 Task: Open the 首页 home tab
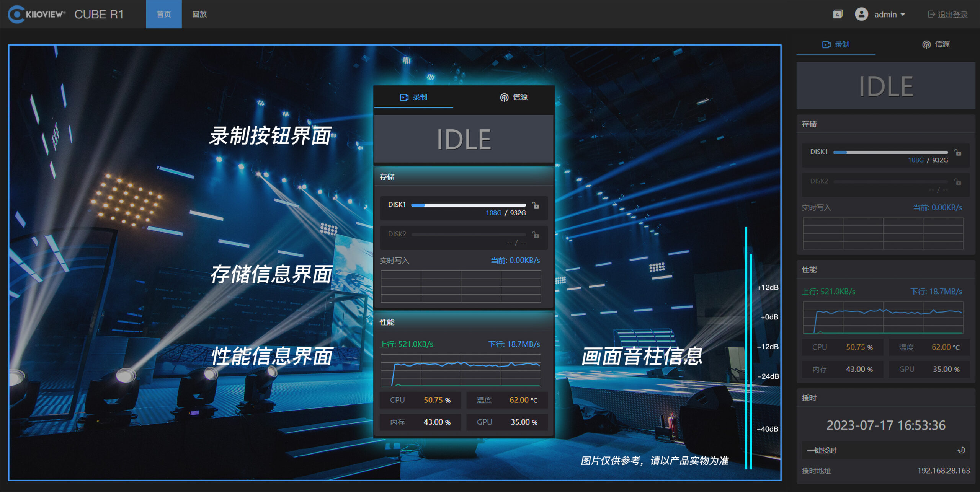[x=164, y=14]
